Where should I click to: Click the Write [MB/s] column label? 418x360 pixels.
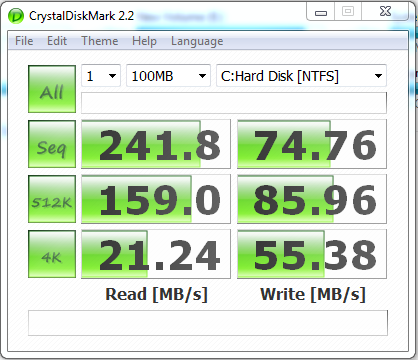313,294
